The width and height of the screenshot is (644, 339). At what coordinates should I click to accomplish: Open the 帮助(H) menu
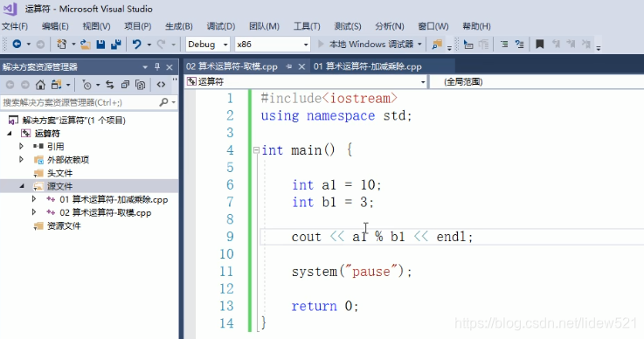coord(476,26)
